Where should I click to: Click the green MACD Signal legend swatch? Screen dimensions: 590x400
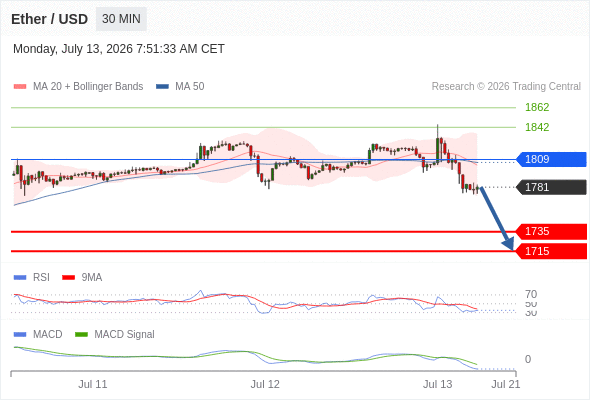pyautogui.click(x=81, y=335)
